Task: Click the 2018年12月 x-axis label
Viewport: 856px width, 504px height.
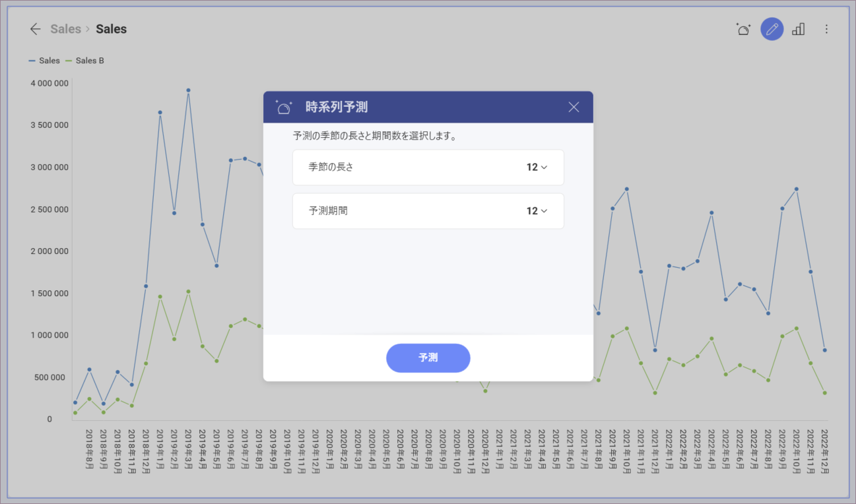Action: click(x=146, y=451)
